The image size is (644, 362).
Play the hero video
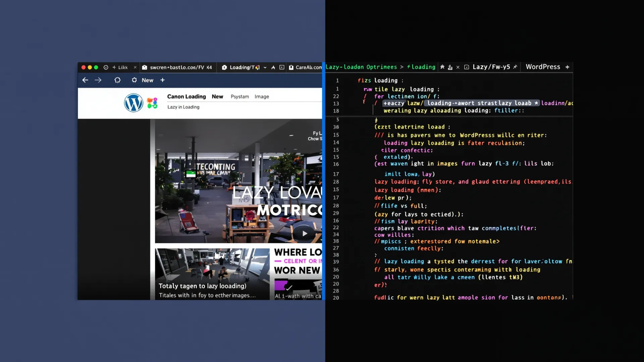point(305,234)
